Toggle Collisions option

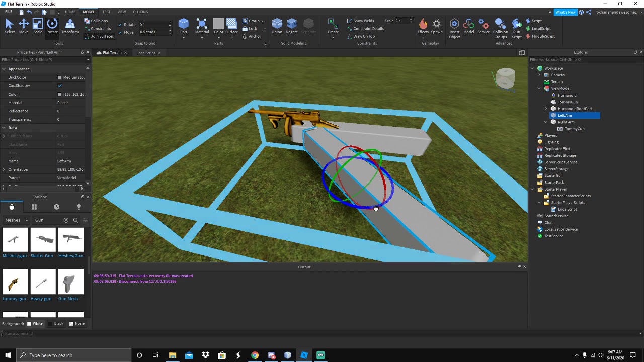(96, 21)
